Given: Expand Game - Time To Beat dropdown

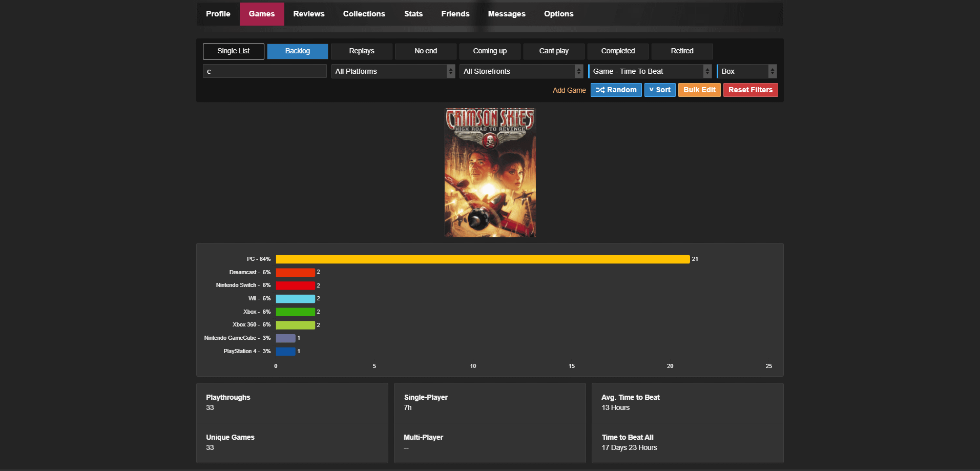Looking at the screenshot, I should click(650, 71).
